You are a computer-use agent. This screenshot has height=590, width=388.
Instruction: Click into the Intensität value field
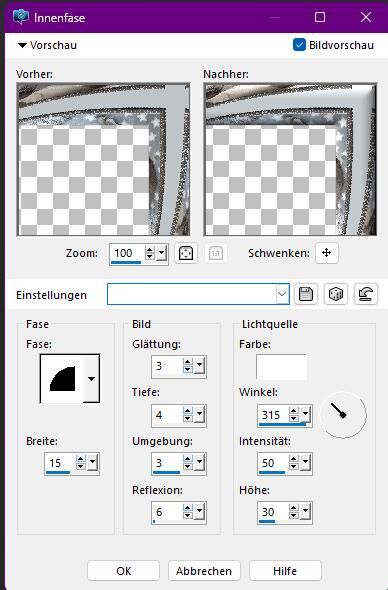[x=272, y=463]
